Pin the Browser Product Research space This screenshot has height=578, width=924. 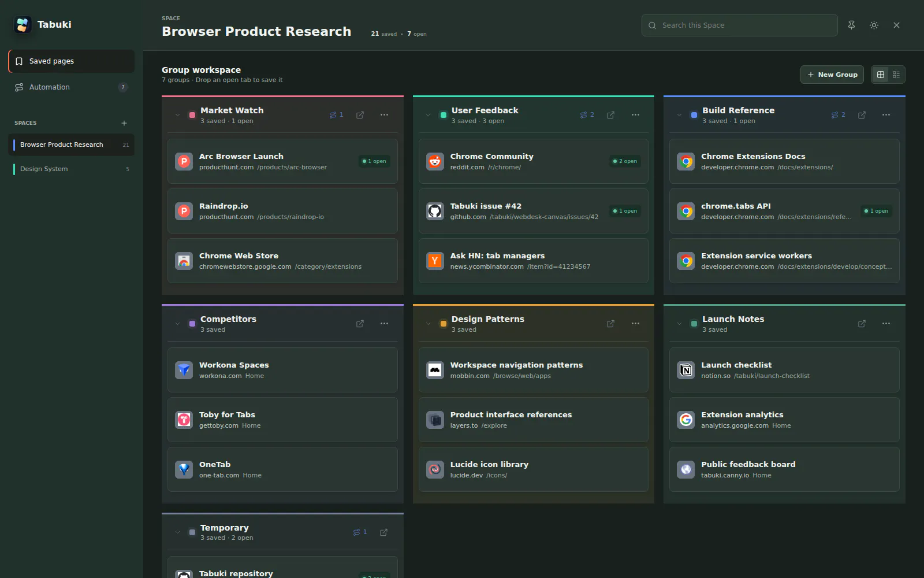tap(851, 25)
